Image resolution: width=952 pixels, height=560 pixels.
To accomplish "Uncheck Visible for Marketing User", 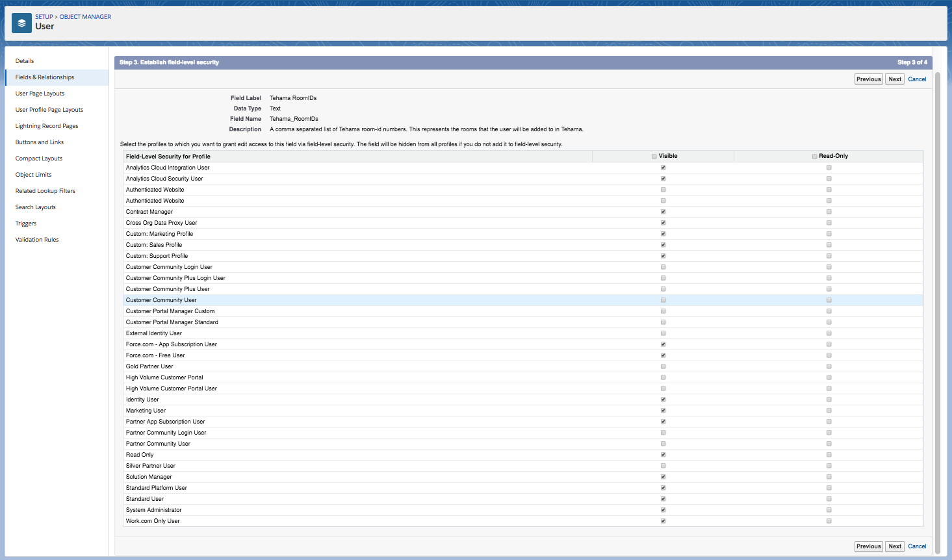I will 663,411.
